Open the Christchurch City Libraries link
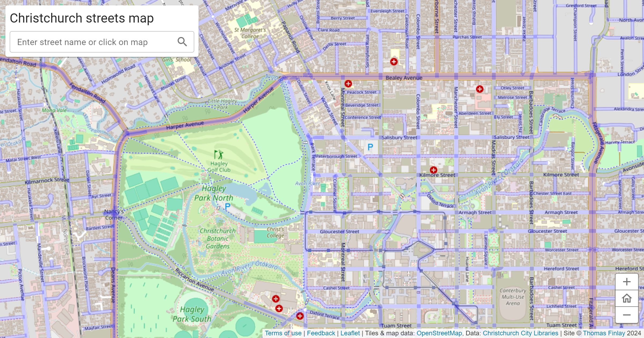This screenshot has width=644, height=338. coord(520,333)
